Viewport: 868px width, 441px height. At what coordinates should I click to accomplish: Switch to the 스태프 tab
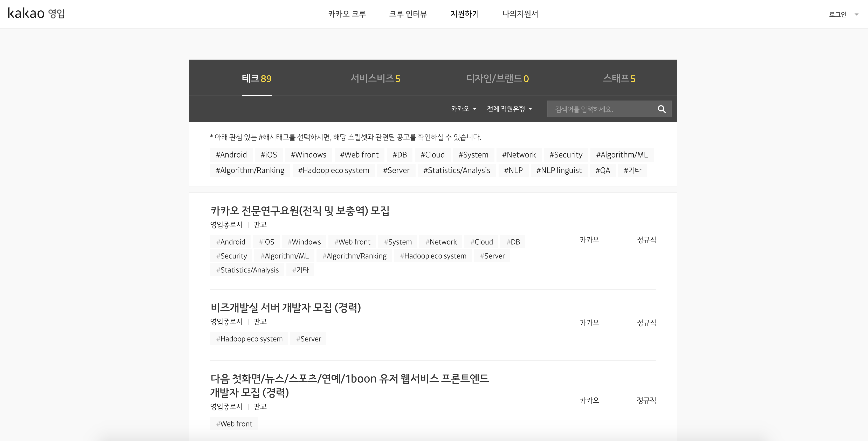tap(619, 79)
